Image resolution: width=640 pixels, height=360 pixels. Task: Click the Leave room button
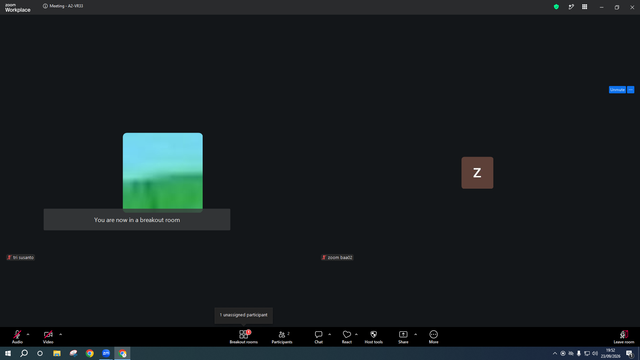pyautogui.click(x=624, y=337)
